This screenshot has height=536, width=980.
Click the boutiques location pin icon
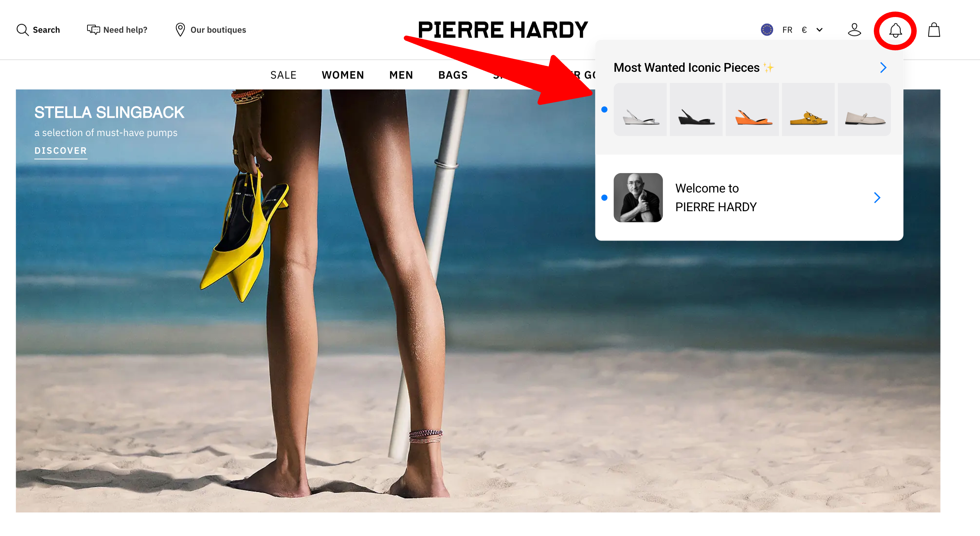[x=180, y=30]
